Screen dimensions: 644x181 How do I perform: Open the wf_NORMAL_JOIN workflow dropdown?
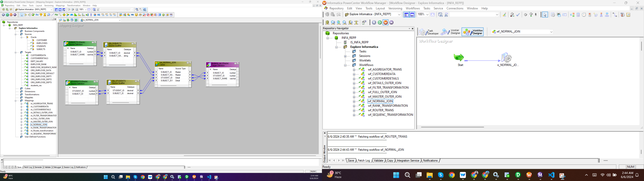pos(551,32)
